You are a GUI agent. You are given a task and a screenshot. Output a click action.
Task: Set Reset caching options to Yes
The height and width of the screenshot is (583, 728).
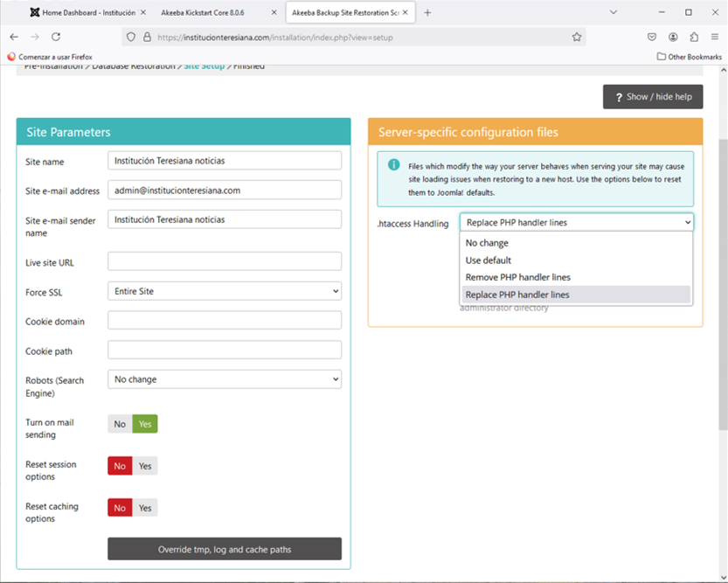[145, 508]
